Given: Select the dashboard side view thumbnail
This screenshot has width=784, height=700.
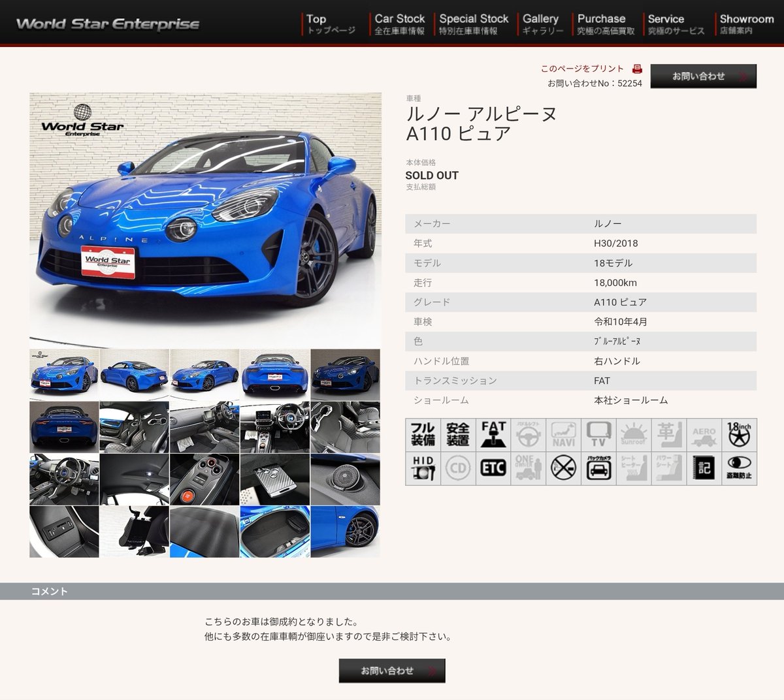Looking at the screenshot, I should pyautogui.click(x=204, y=427).
